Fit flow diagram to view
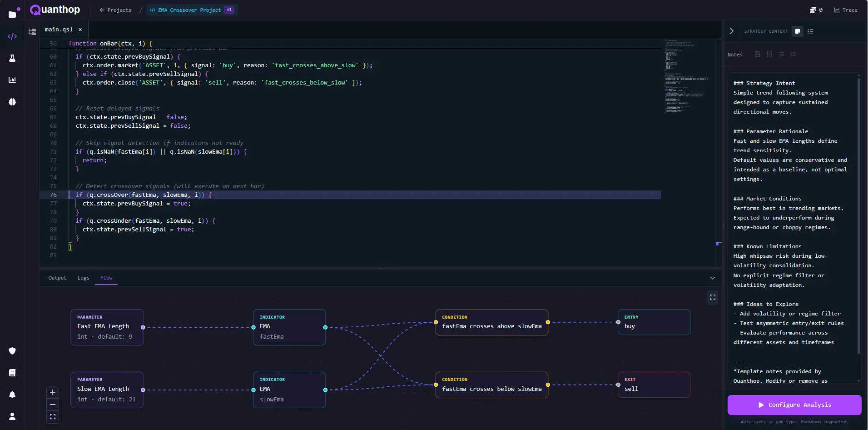The height and width of the screenshot is (430, 868). 53,417
